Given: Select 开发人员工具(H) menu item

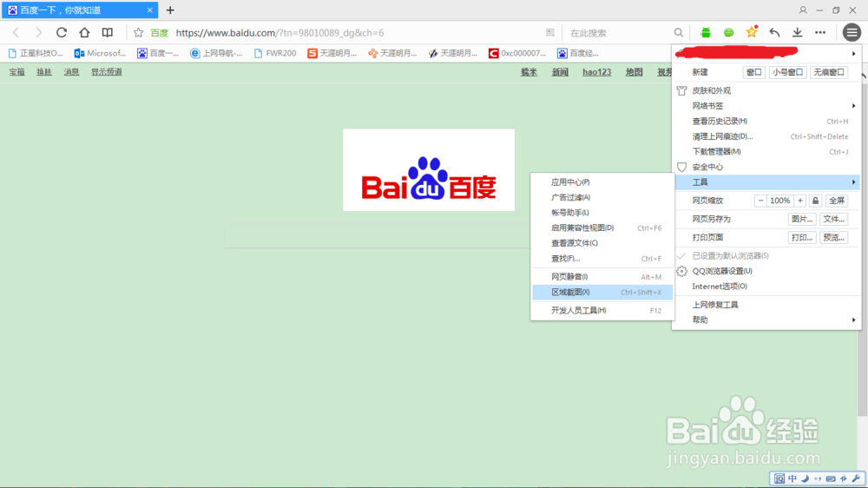Looking at the screenshot, I should [602, 310].
